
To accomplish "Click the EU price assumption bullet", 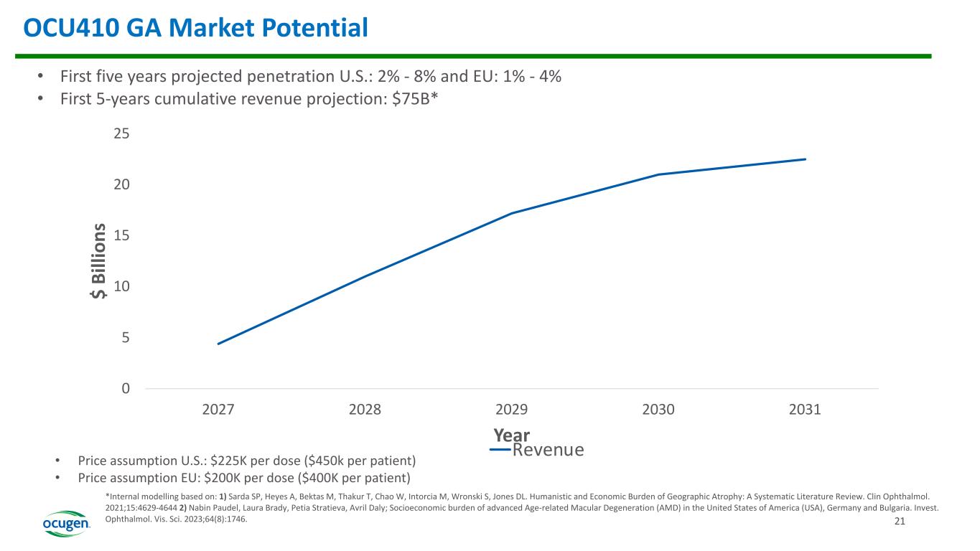I will (x=244, y=477).
